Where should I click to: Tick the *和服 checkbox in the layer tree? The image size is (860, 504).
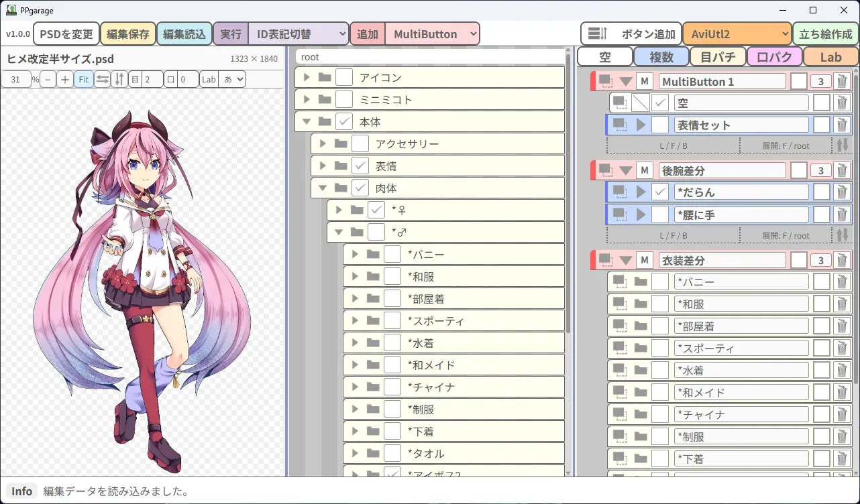tap(392, 277)
